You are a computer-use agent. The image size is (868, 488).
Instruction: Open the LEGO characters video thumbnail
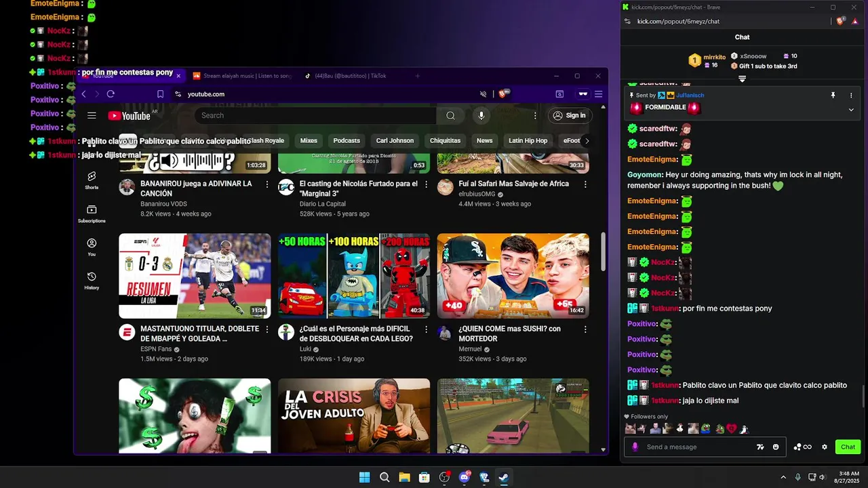click(354, 276)
